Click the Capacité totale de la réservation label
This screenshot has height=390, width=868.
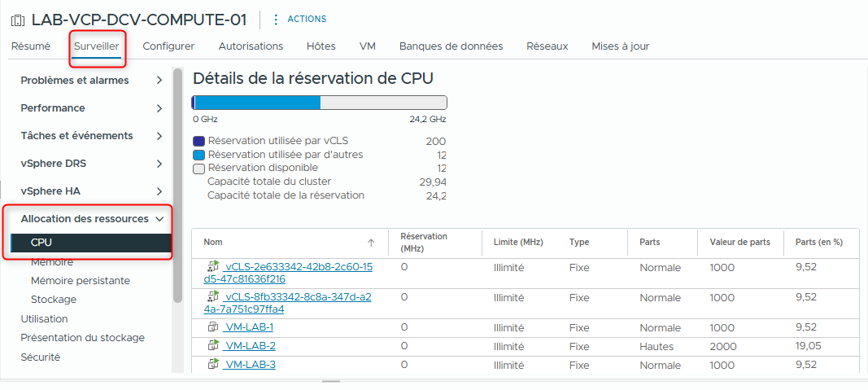[286, 195]
